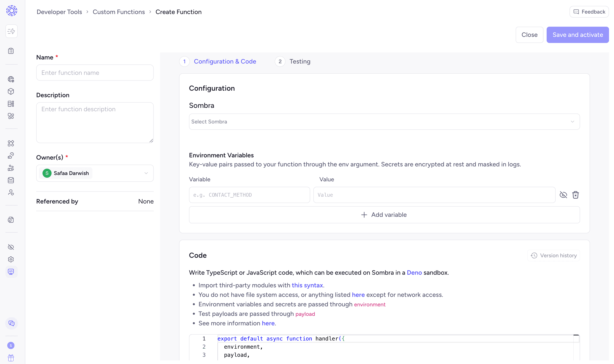Open the Owner(s) dropdown chevron
The image size is (614, 364).
point(146,173)
